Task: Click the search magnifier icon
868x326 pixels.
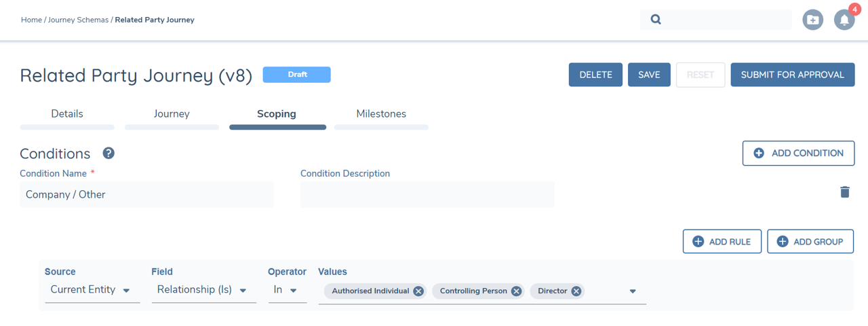Action: pos(656,20)
